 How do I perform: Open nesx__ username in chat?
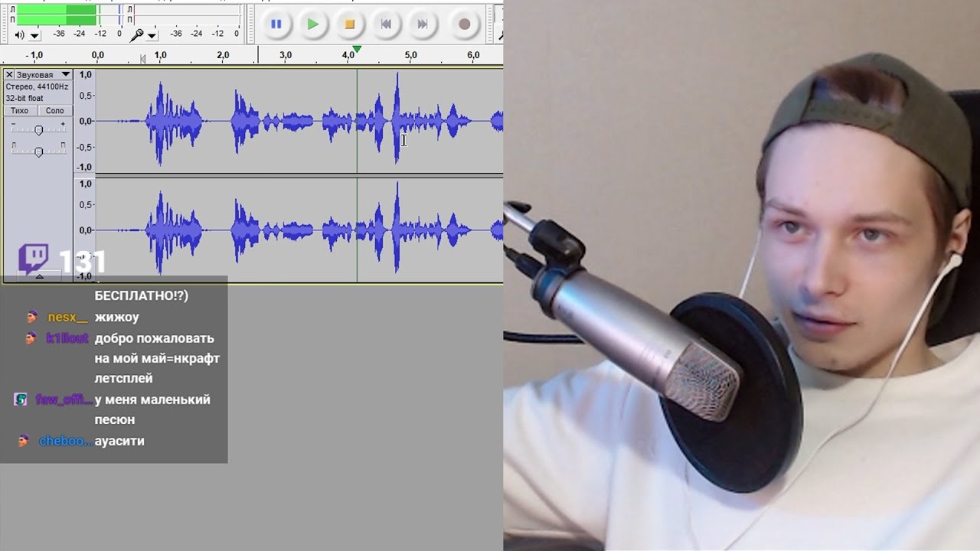[x=67, y=317]
